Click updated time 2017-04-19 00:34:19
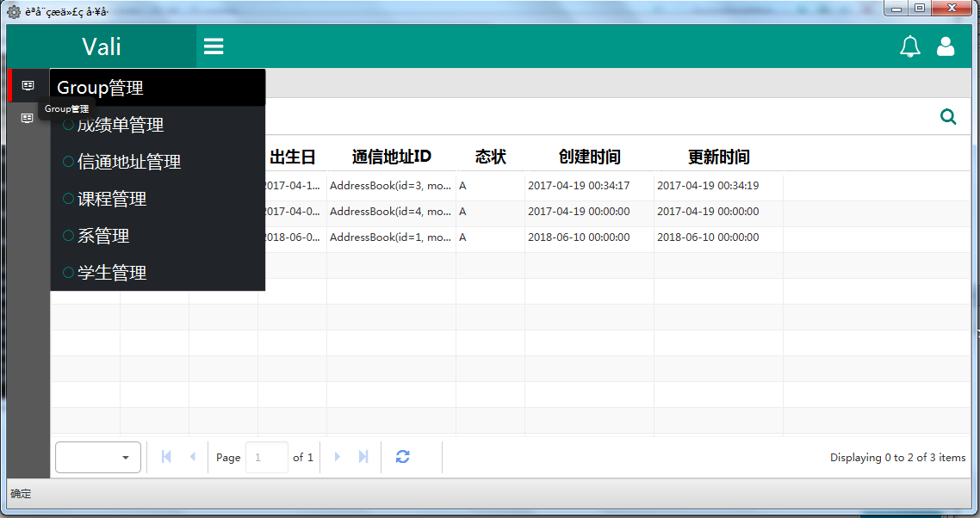This screenshot has height=518, width=980. [708, 186]
